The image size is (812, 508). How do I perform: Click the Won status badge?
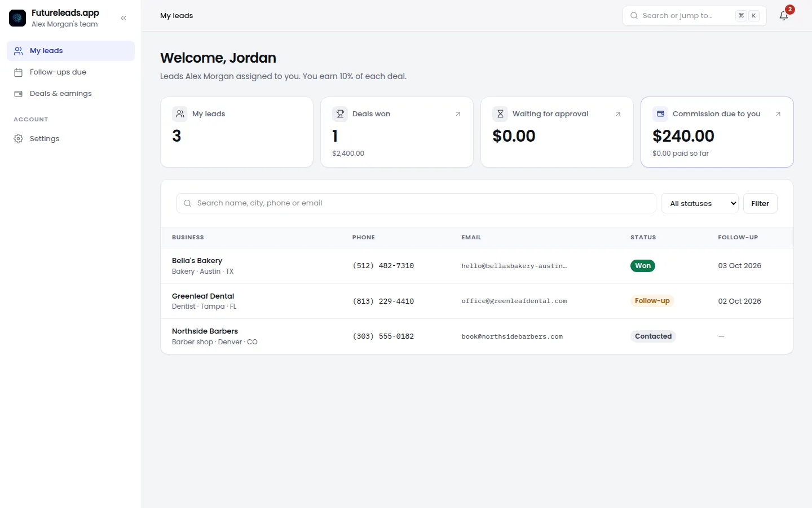(x=643, y=266)
